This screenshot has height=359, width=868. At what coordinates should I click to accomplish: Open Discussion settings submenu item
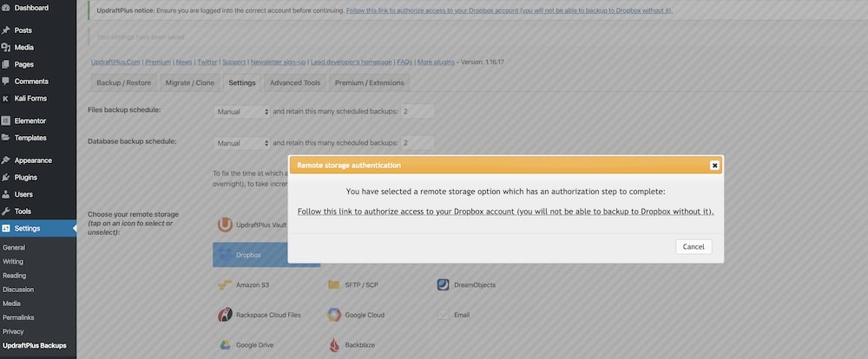(x=18, y=290)
